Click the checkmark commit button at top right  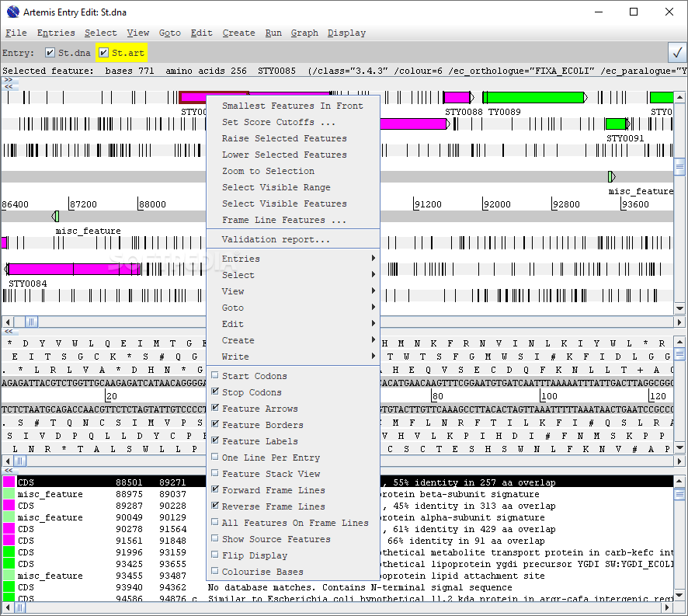click(x=677, y=53)
